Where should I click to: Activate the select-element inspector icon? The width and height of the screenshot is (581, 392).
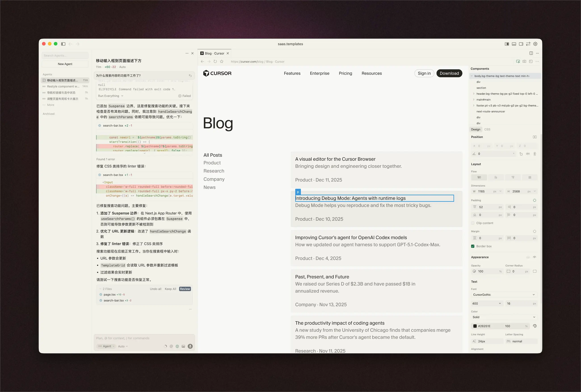coord(518,61)
